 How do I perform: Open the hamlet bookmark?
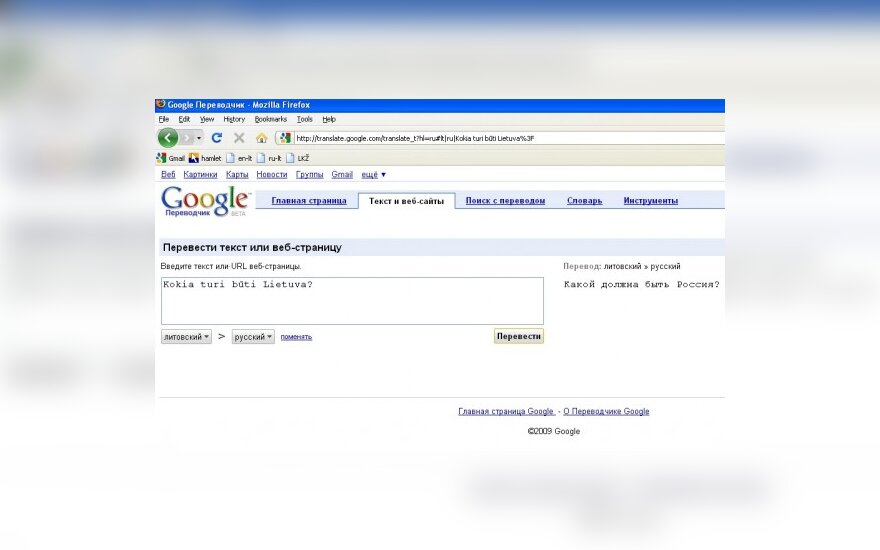(x=205, y=158)
